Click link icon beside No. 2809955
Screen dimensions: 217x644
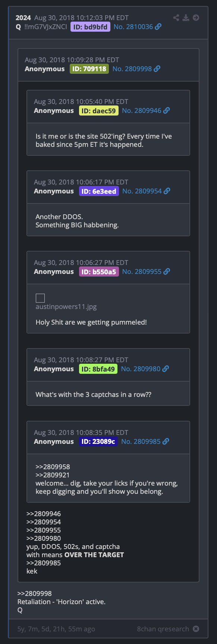pyautogui.click(x=167, y=272)
